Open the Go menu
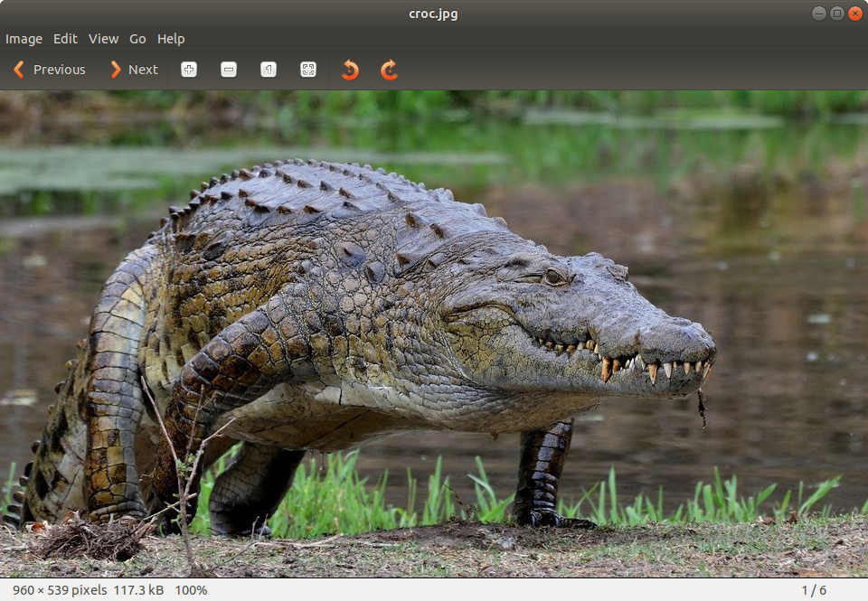 coord(137,39)
